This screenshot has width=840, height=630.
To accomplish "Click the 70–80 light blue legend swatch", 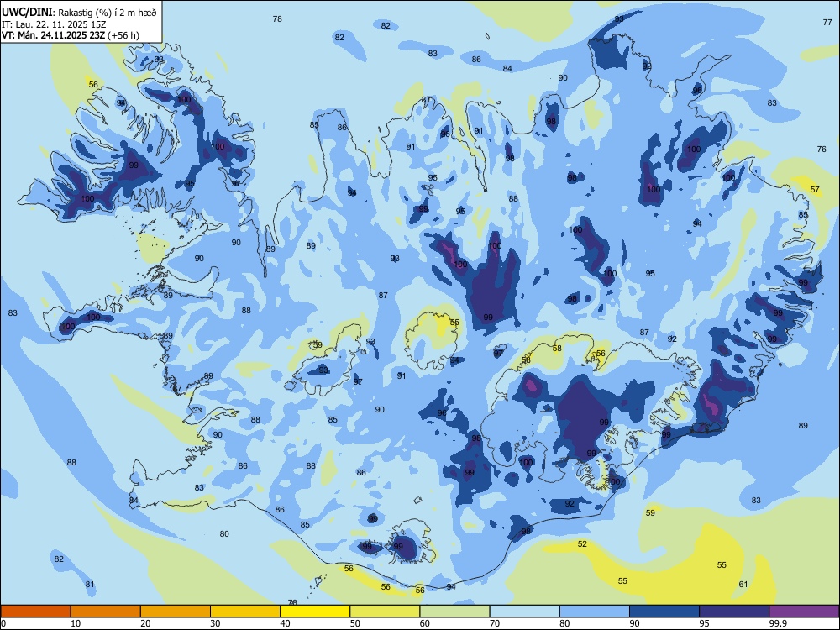I will [524, 612].
